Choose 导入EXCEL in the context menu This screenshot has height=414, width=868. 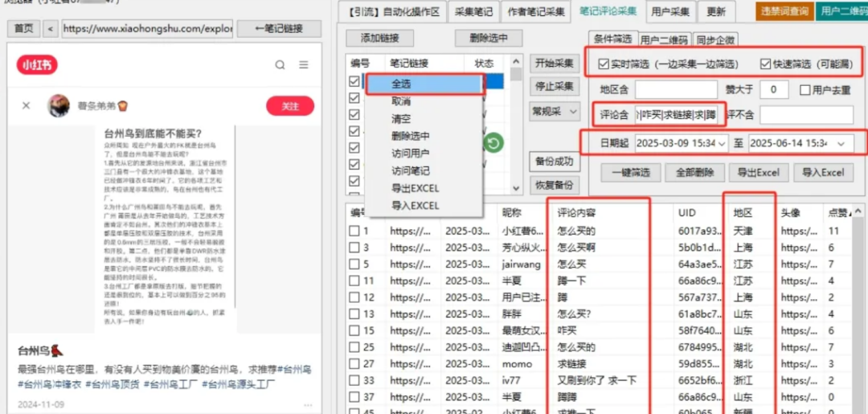424,206
